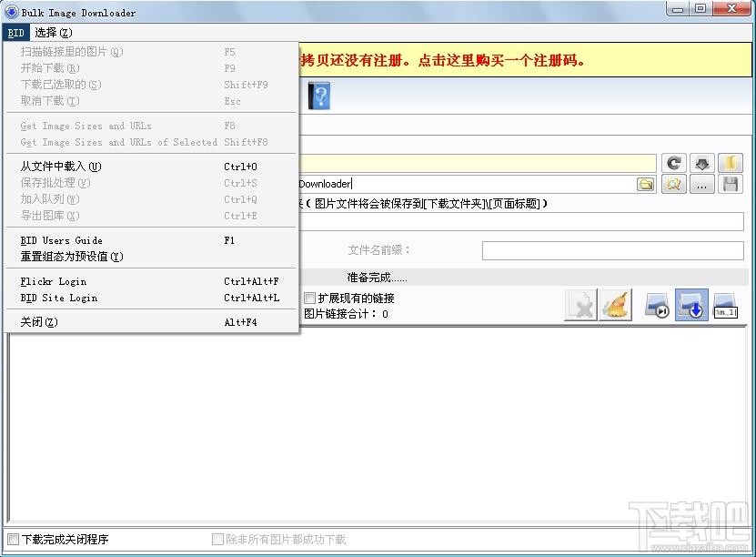
Task: Choose BID Site Login menu entry
Action: coord(152,298)
